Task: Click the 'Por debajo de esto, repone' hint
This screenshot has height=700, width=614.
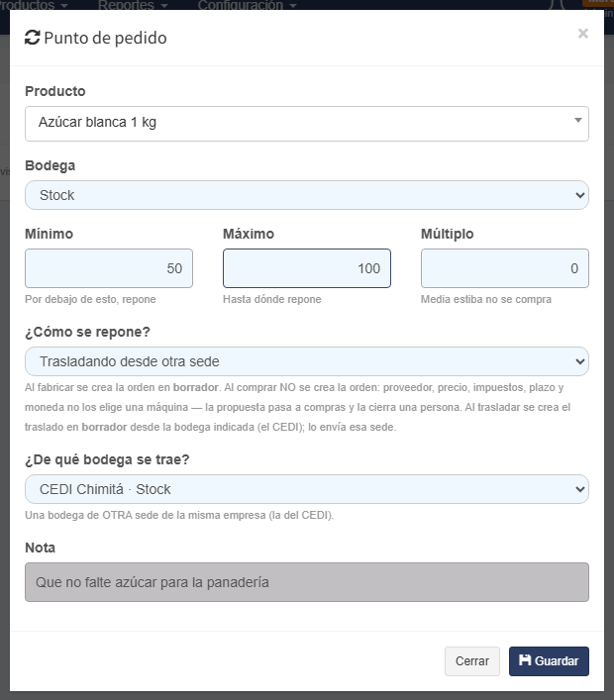Action: pyautogui.click(x=90, y=299)
